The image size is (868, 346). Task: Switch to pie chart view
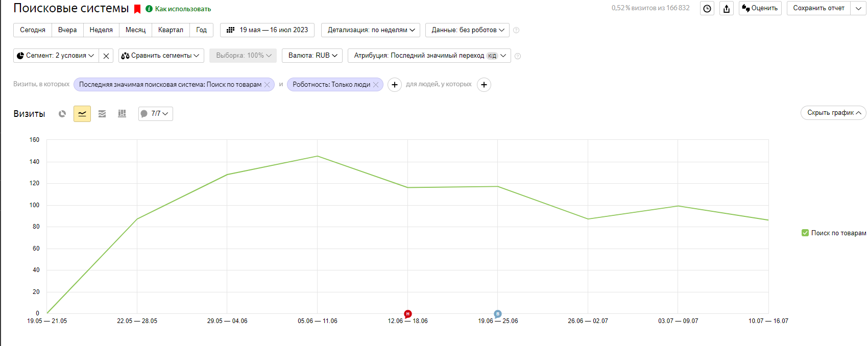pos(62,114)
